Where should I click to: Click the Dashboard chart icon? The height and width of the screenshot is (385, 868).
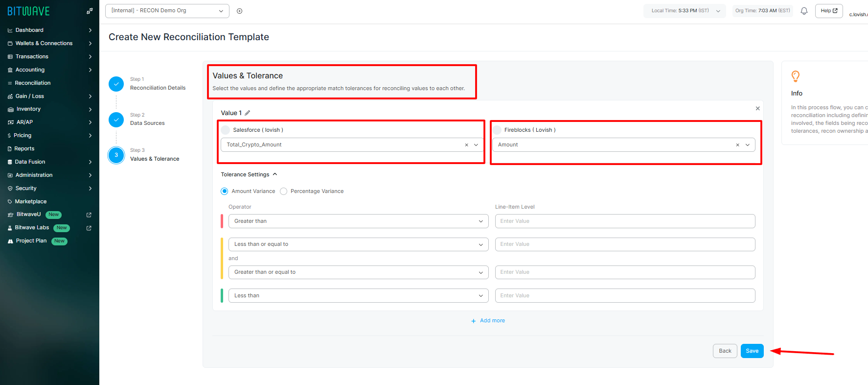click(10, 30)
